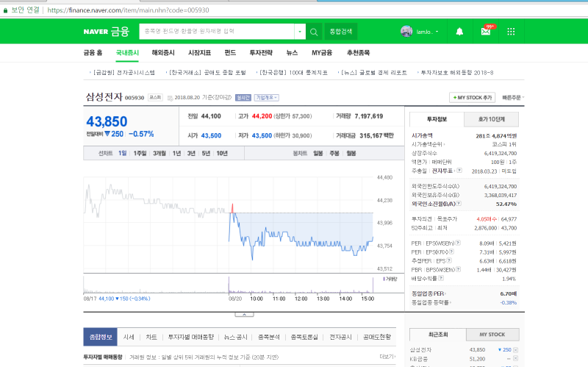The height and width of the screenshot is (367, 588).
Task: Click the NAVER logo
Action: coord(96,32)
